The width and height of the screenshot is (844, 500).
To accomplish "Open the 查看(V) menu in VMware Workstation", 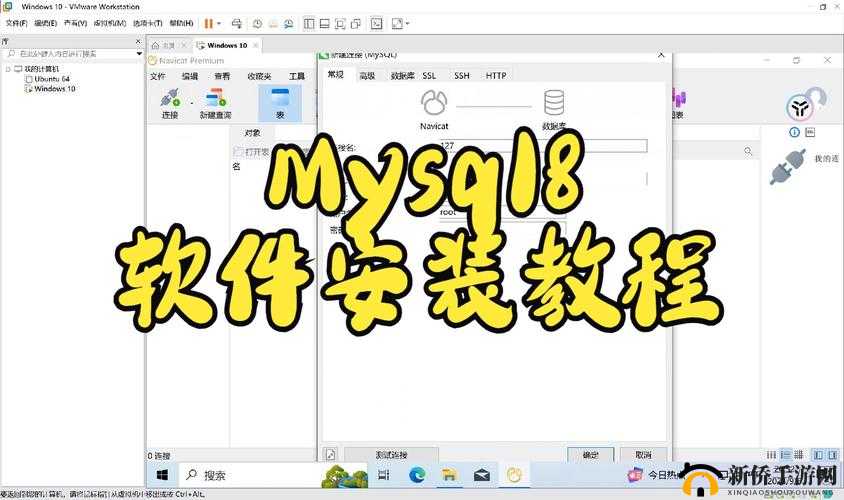I will click(x=75, y=23).
